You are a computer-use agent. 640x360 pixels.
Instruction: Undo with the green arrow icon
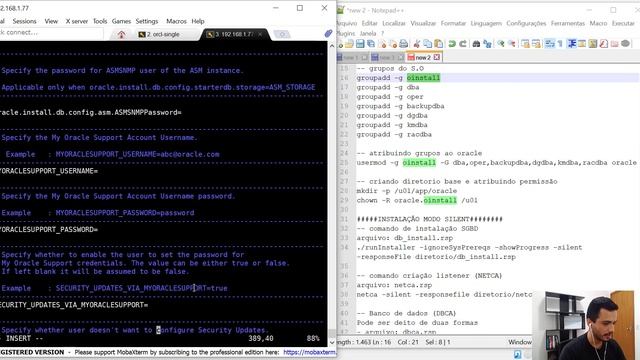[x=452, y=44]
